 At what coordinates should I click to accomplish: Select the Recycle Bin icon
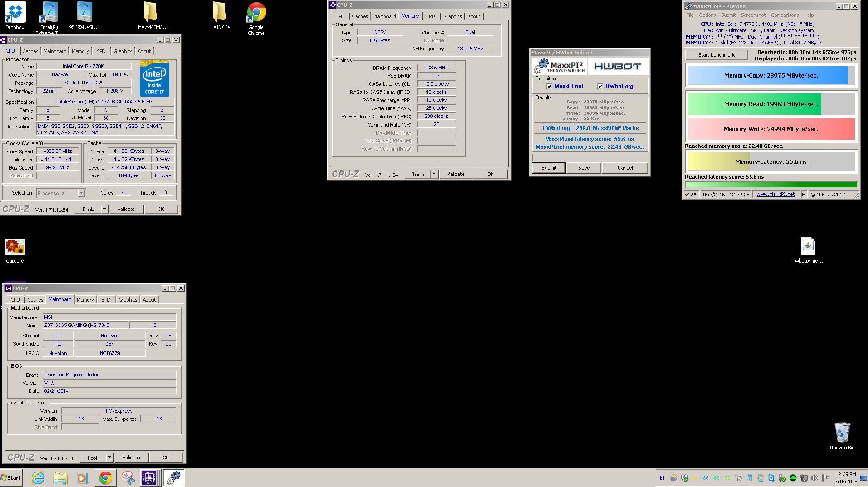[x=842, y=436]
